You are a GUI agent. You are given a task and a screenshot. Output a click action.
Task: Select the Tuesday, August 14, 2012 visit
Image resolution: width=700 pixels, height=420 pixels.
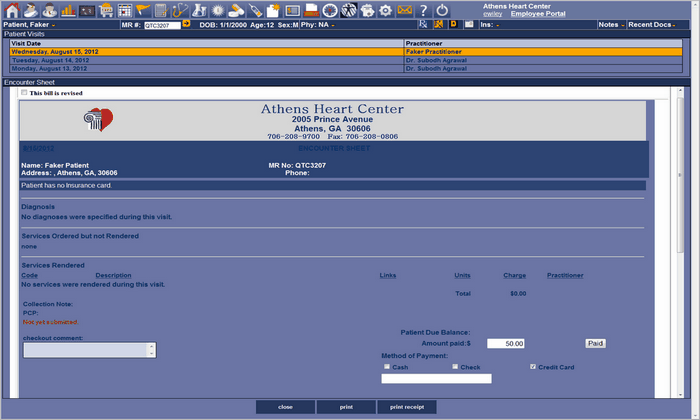[346, 60]
